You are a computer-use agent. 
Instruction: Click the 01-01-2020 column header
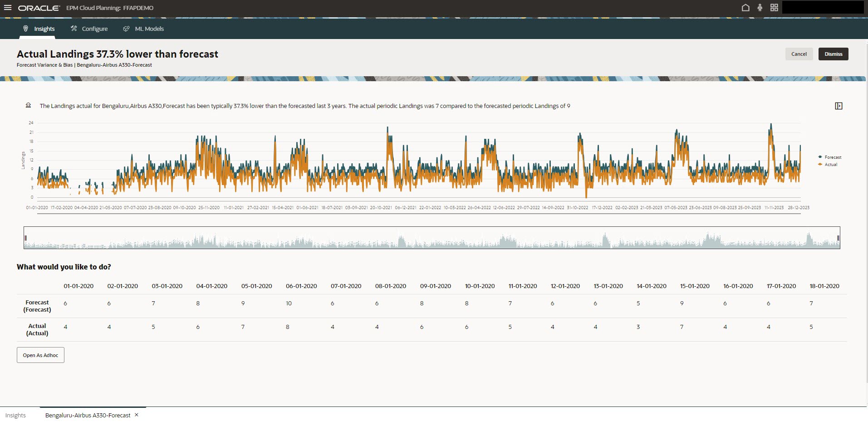pyautogui.click(x=78, y=286)
